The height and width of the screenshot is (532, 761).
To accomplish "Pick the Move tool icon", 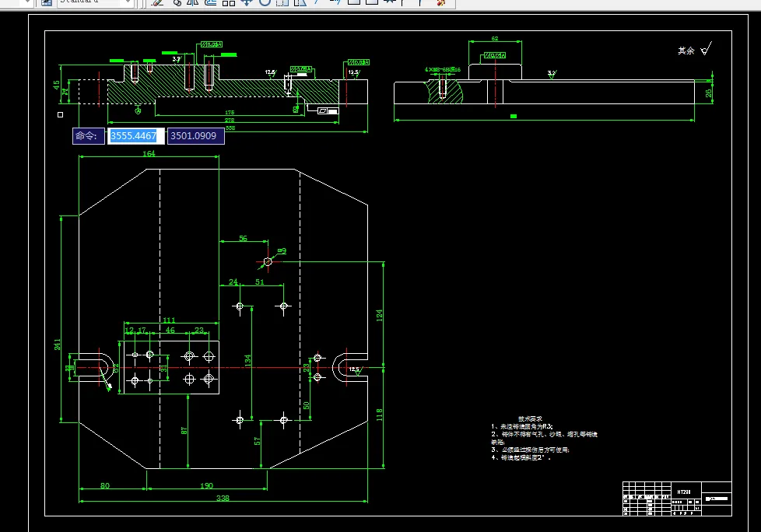I will coord(247,2).
